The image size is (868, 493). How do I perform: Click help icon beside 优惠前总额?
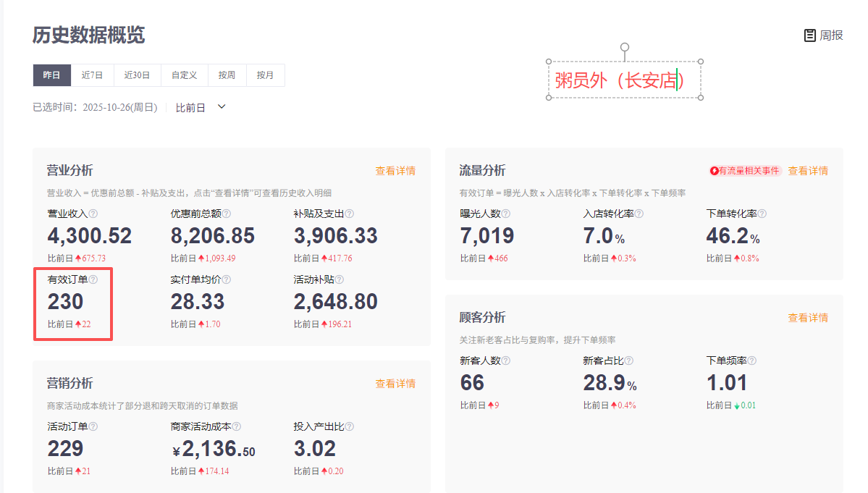coord(227,214)
